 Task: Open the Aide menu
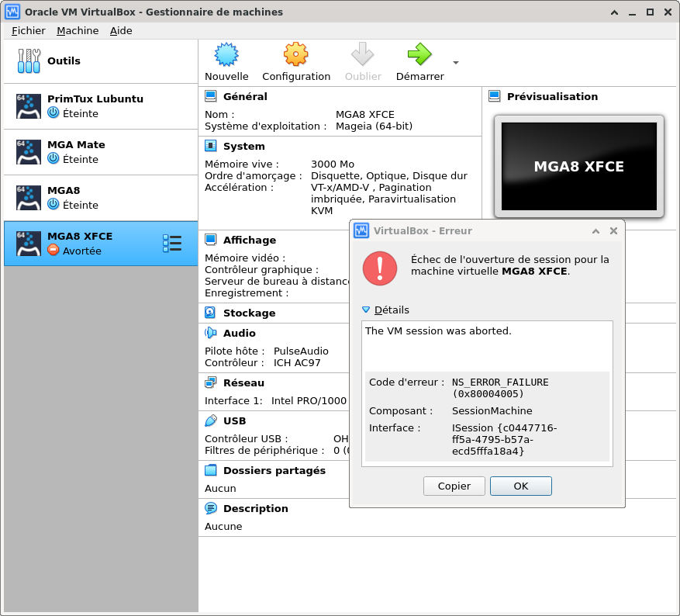tap(121, 31)
